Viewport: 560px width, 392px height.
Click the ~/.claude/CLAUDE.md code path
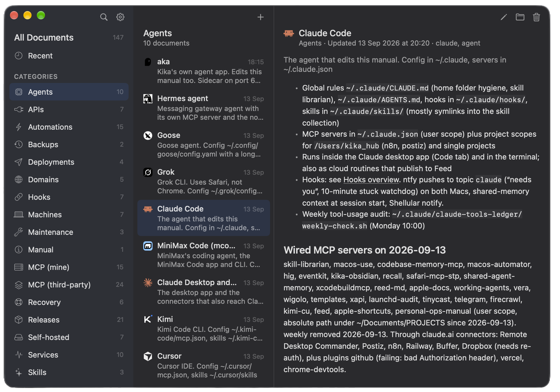(x=387, y=88)
